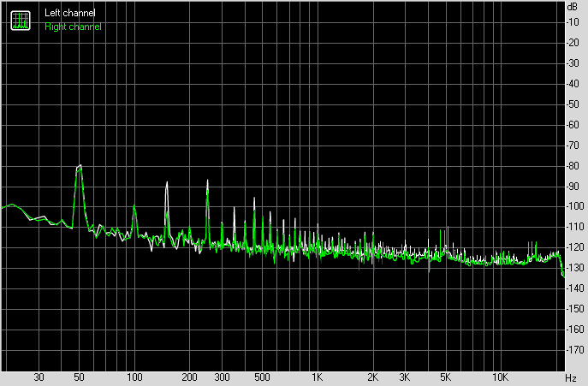Click the 500 Hz frequency label
This screenshot has width=588, height=386.
262,377
